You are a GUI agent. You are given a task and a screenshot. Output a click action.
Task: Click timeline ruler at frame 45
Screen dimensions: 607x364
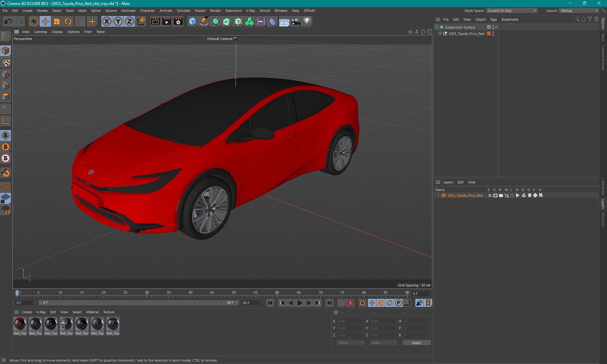212,293
